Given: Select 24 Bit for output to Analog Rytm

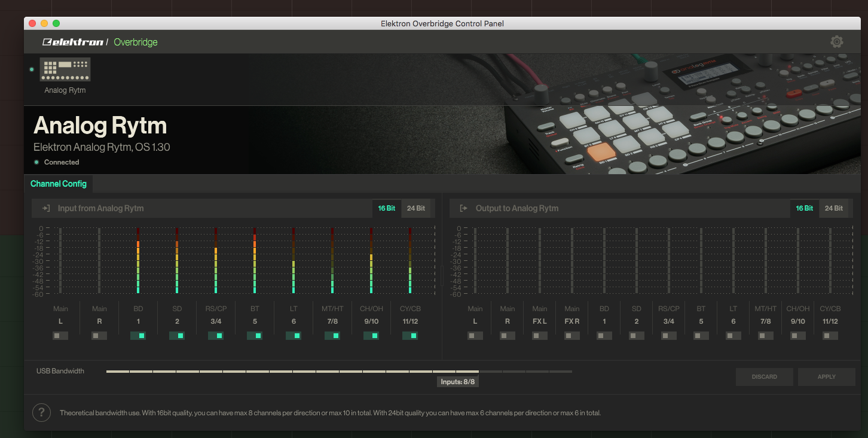Looking at the screenshot, I should [x=833, y=208].
